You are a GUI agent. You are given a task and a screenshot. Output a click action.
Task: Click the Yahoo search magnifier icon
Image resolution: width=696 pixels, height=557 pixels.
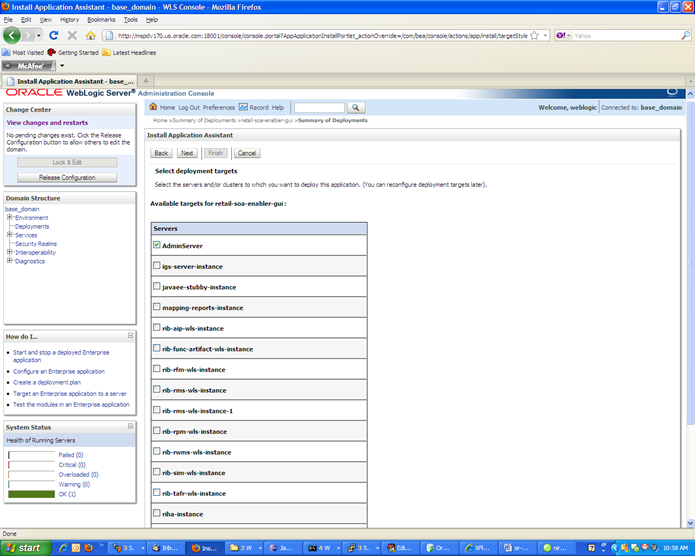[686, 36]
